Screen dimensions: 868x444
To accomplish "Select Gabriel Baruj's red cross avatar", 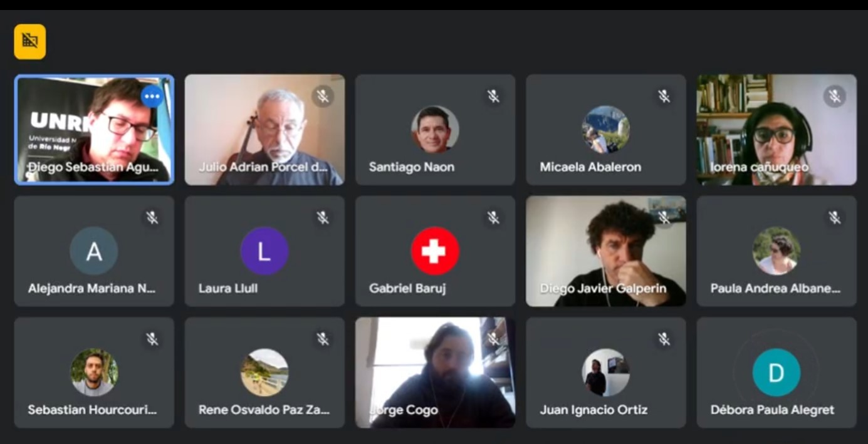I will click(435, 251).
